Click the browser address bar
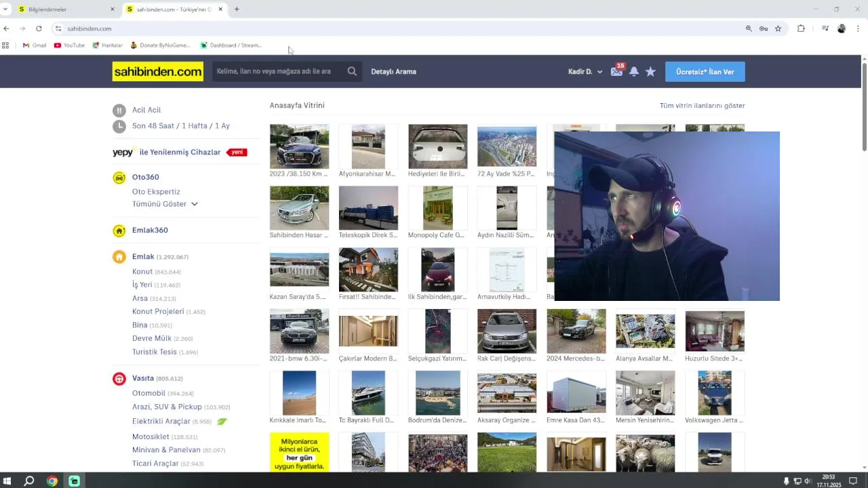Viewport: 868px width, 488px height. [x=400, y=28]
